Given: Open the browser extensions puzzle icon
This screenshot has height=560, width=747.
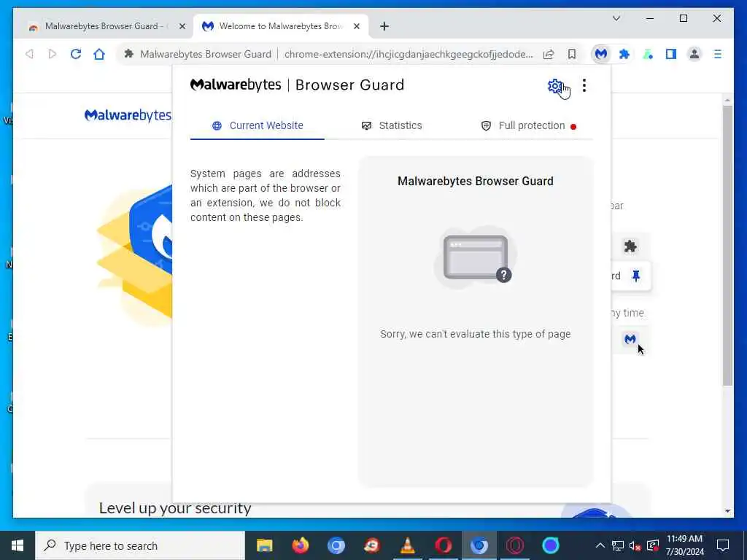Looking at the screenshot, I should [x=624, y=54].
